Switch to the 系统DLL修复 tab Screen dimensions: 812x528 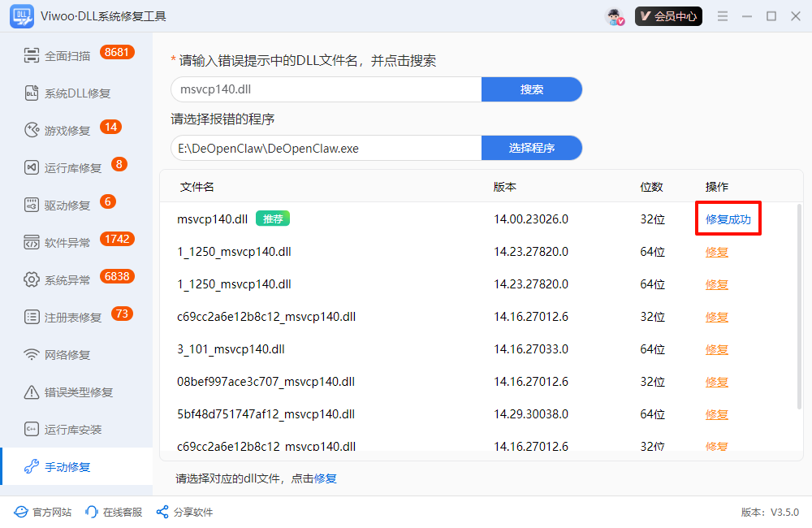coord(76,93)
